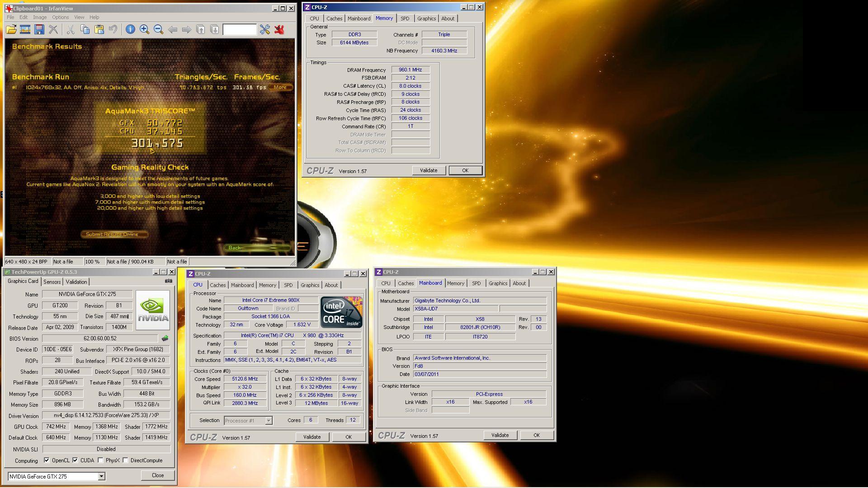Switch to Validation tab in GPU-Z

coord(76,282)
